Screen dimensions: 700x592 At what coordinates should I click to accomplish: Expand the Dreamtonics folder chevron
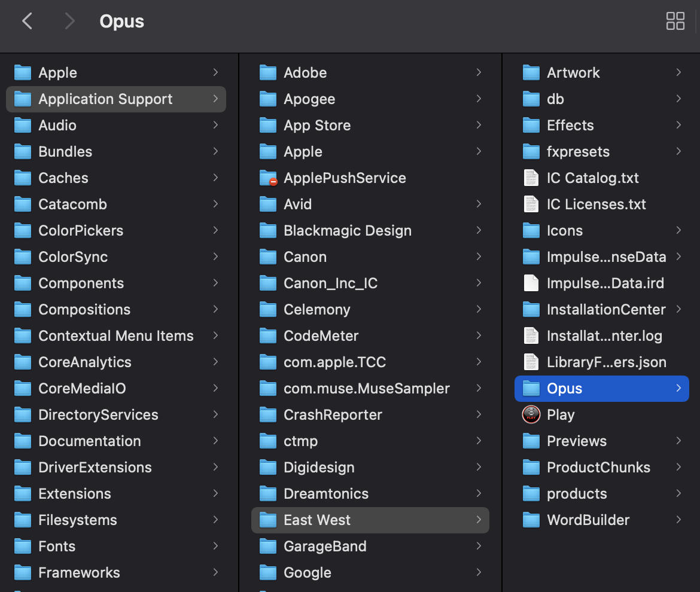coord(478,493)
